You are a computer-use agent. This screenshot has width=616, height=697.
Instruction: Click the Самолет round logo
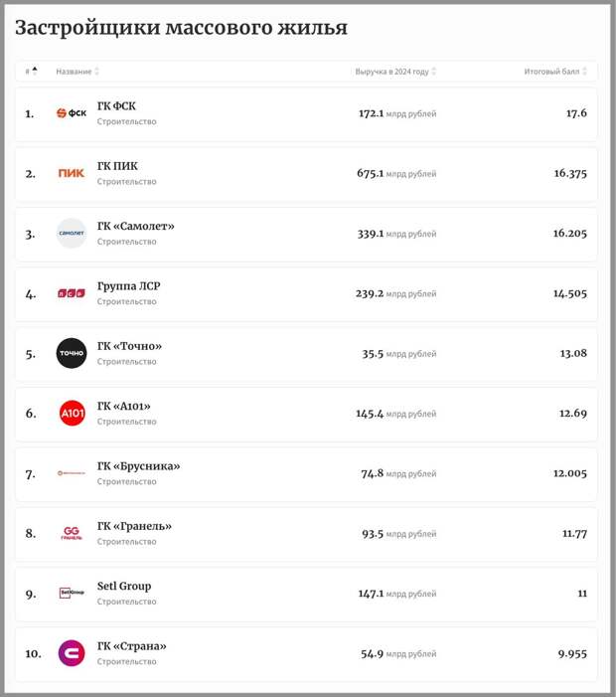[72, 234]
